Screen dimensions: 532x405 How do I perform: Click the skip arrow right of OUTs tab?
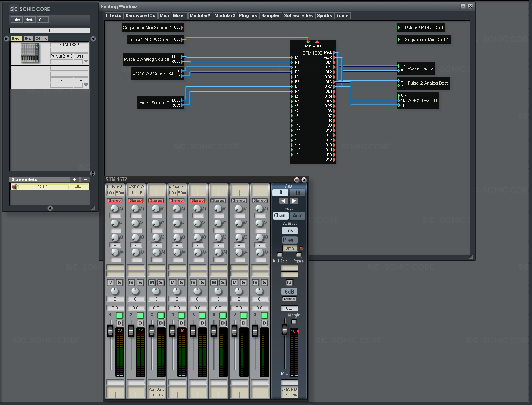(x=93, y=38)
